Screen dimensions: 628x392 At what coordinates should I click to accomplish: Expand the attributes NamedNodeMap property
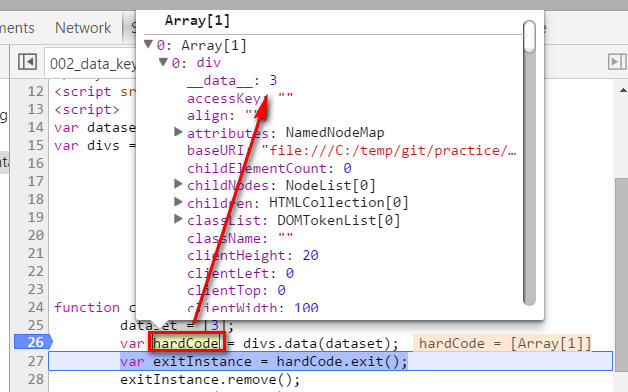178,132
